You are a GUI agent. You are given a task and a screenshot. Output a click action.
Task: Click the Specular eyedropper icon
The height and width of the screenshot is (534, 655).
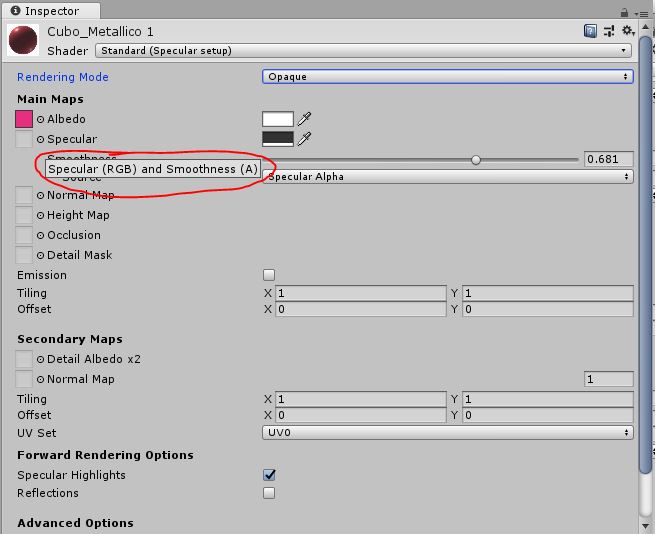[x=305, y=139]
